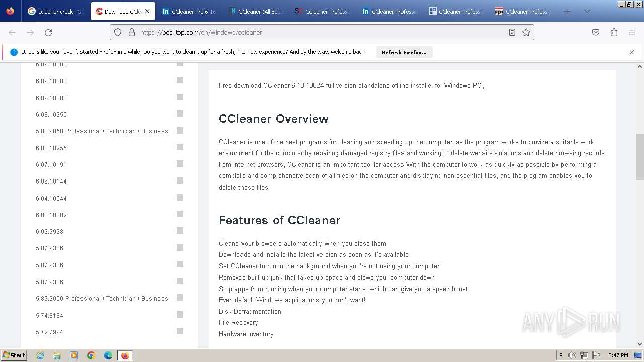Click the 'Free download CCleaner 6.18.10824' line
The height and width of the screenshot is (362, 644).
(x=351, y=86)
